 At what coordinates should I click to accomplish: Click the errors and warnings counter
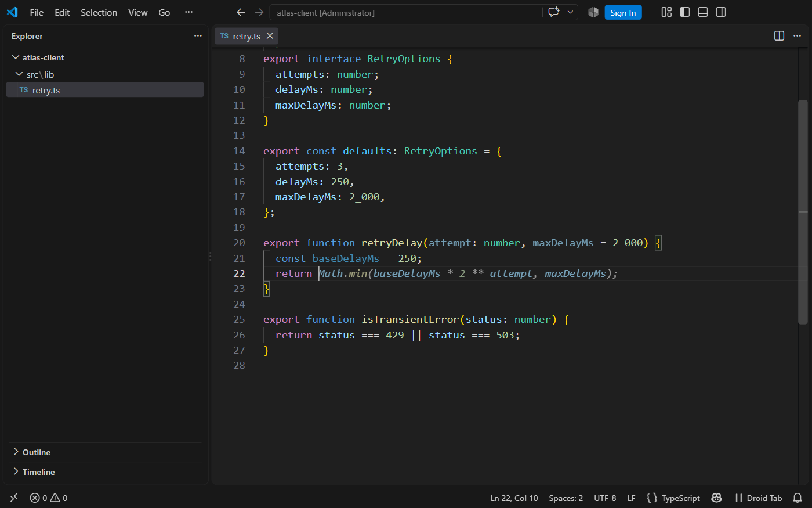pos(49,498)
